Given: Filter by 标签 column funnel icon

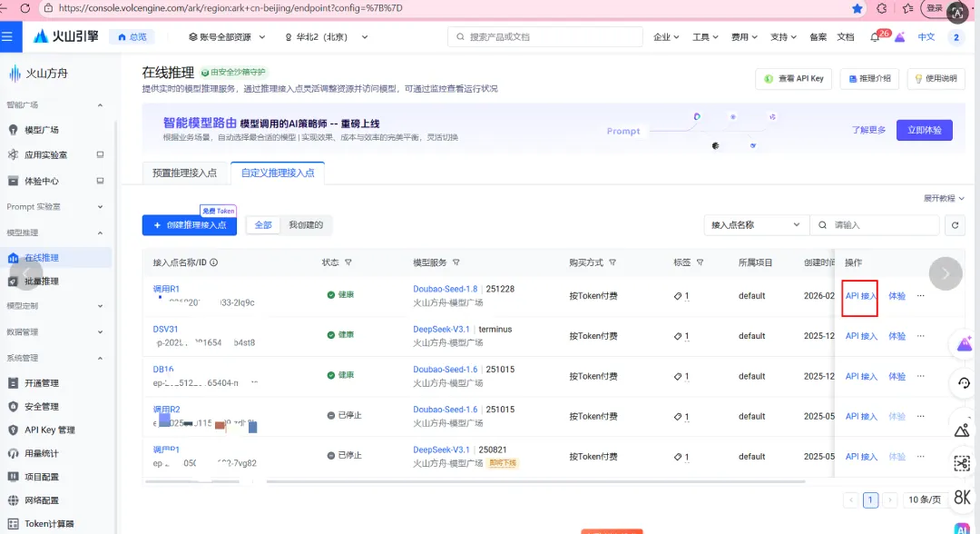Looking at the screenshot, I should coord(700,262).
